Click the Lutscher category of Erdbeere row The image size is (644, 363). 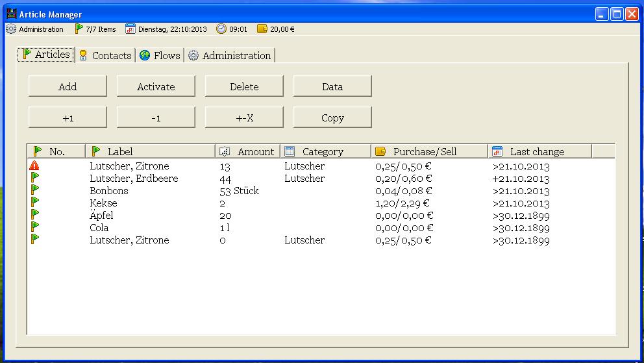click(x=304, y=178)
